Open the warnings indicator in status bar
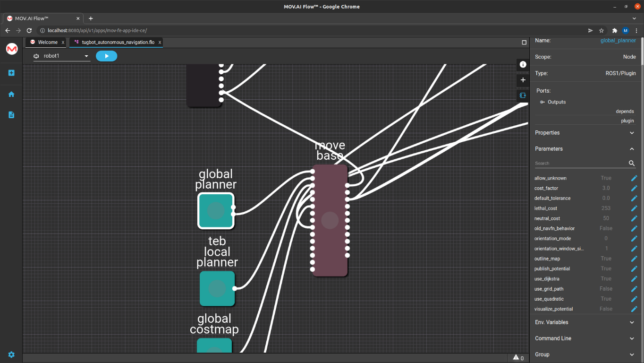This screenshot has width=644, height=363. tap(518, 358)
